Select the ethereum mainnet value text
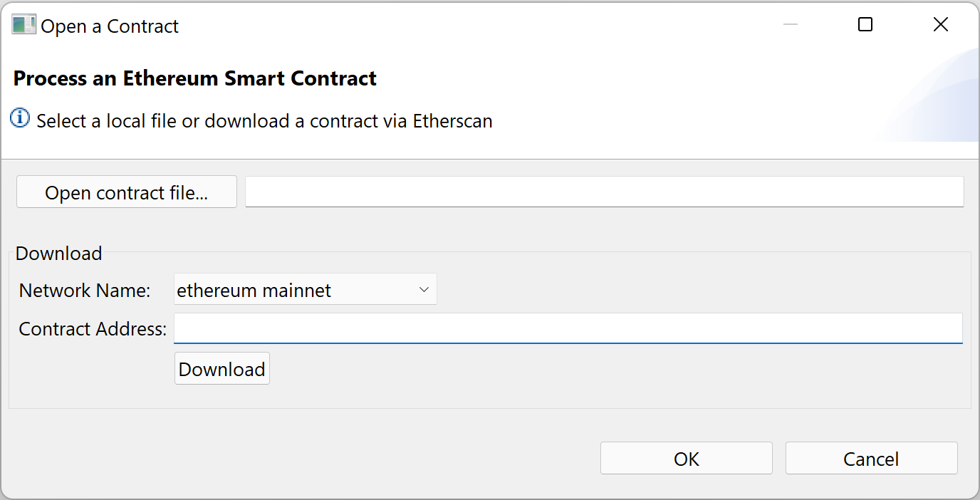The height and width of the screenshot is (500, 980). click(x=254, y=291)
